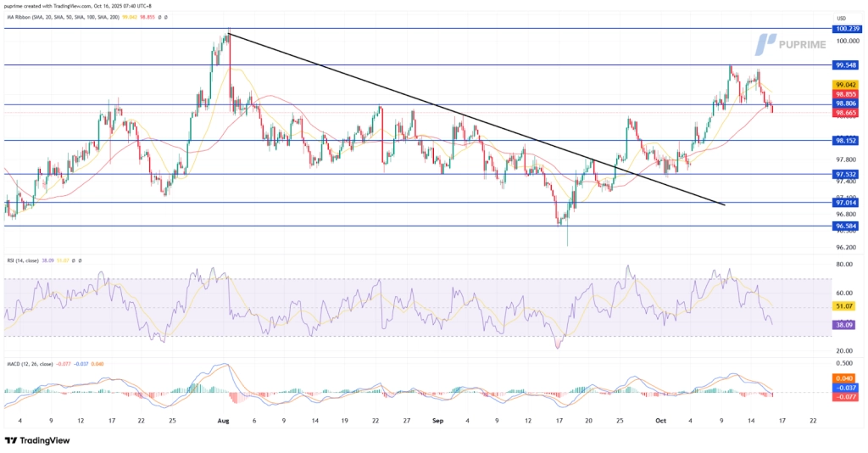Viewport: 868px width, 453px height.
Task: Click the red 98.665 current price tag
Action: coord(846,113)
